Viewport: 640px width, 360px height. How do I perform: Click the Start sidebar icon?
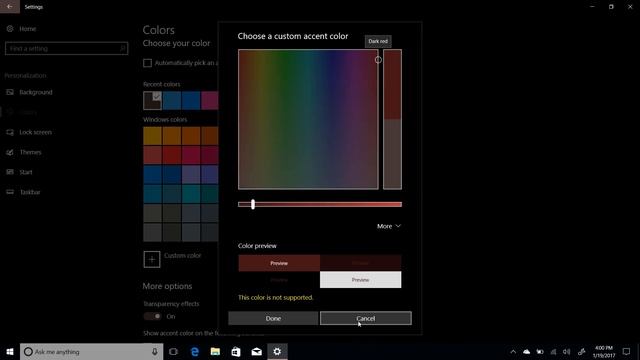pyautogui.click(x=10, y=172)
